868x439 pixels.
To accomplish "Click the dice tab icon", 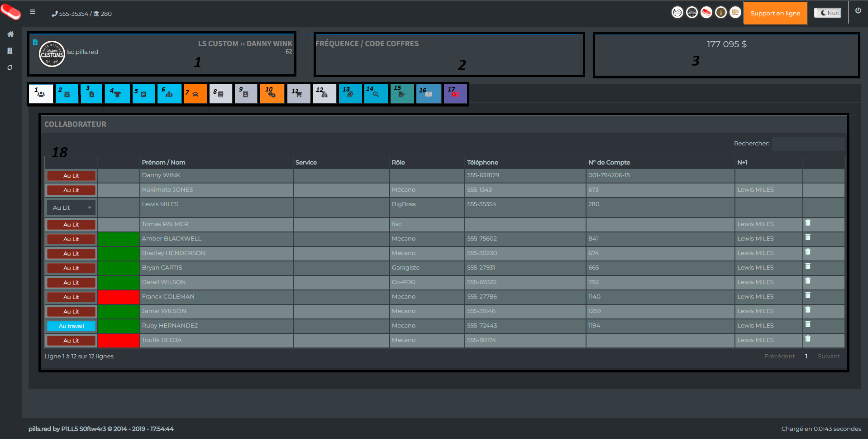I will pyautogui.click(x=272, y=94).
